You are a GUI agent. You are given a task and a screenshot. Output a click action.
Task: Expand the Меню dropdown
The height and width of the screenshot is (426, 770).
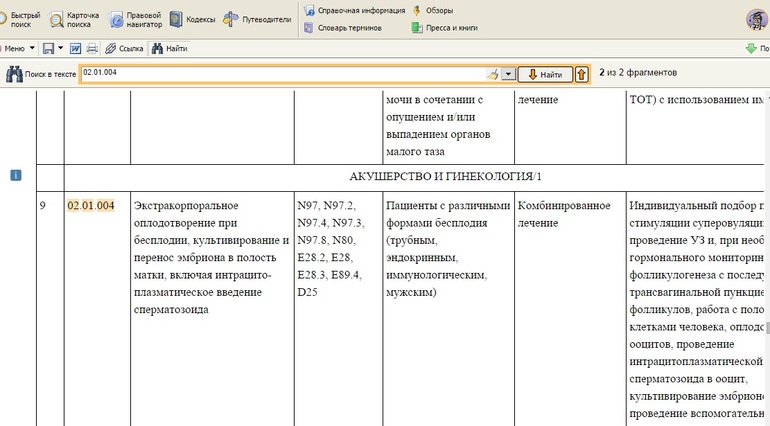click(x=18, y=48)
